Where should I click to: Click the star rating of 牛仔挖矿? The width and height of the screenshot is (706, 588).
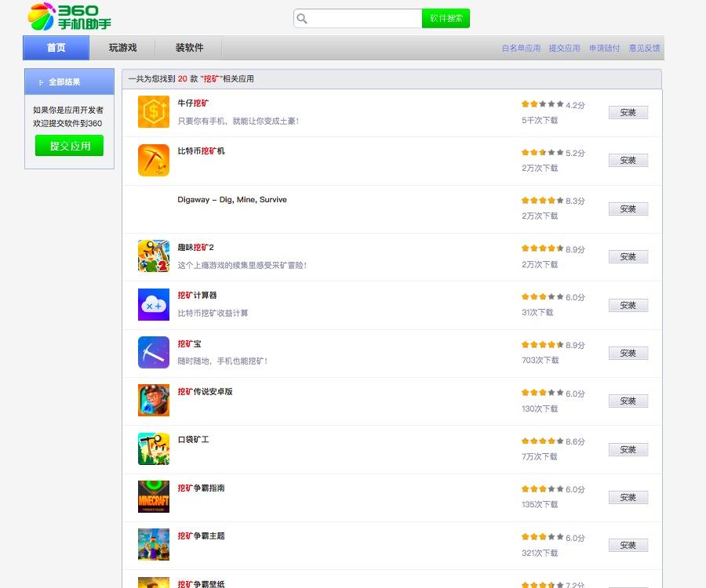[x=543, y=104]
